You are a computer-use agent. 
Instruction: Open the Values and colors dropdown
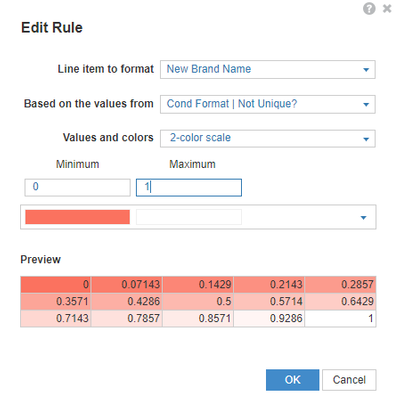click(x=268, y=138)
